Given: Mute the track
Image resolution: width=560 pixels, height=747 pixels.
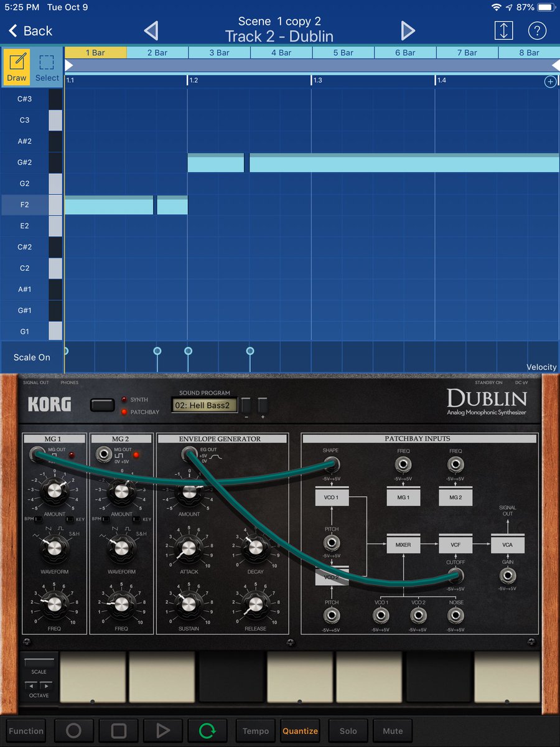Looking at the screenshot, I should click(393, 731).
